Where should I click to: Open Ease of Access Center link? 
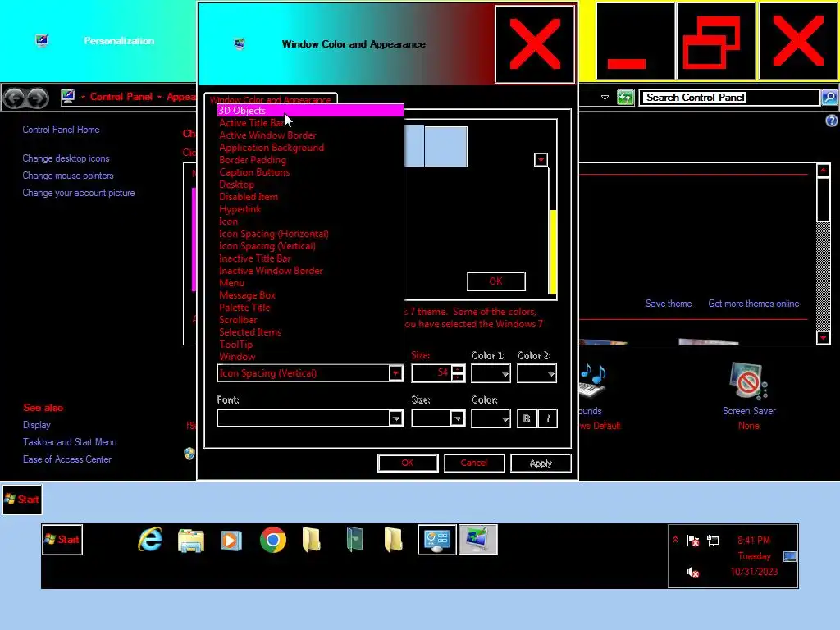[x=67, y=459]
